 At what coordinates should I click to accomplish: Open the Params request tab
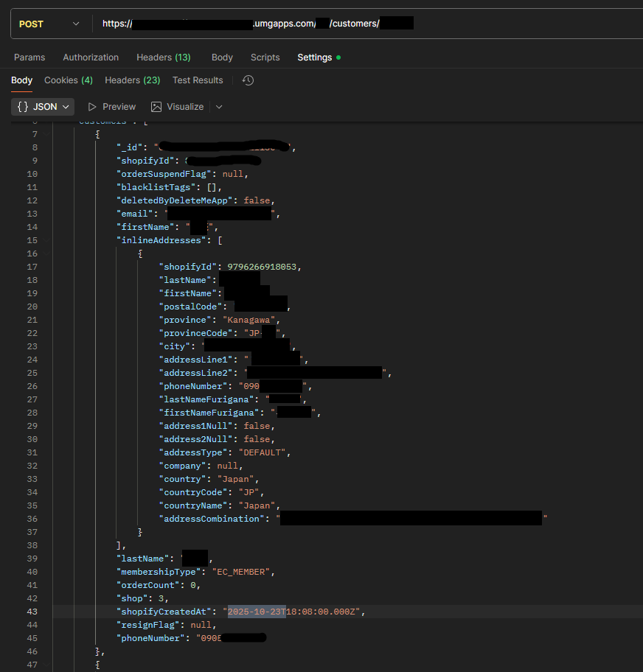pyautogui.click(x=29, y=57)
